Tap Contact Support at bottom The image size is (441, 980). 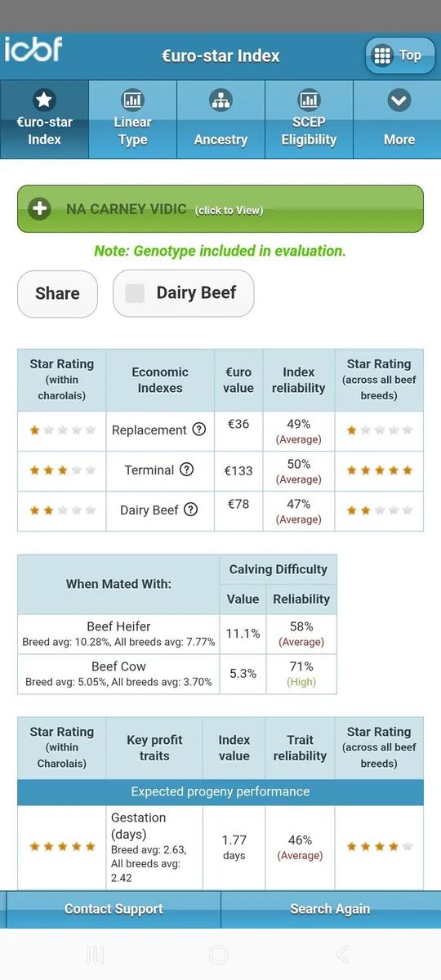click(114, 909)
